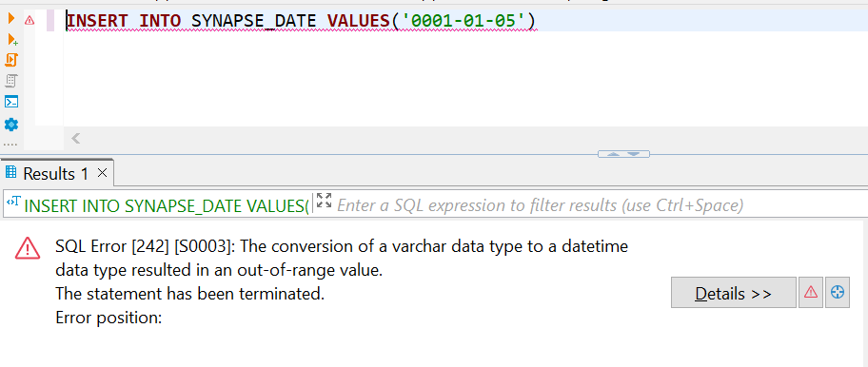Viewport: 868px width, 367px height.
Task: Open editor settings via the blue gear
Action: pyautogui.click(x=11, y=125)
